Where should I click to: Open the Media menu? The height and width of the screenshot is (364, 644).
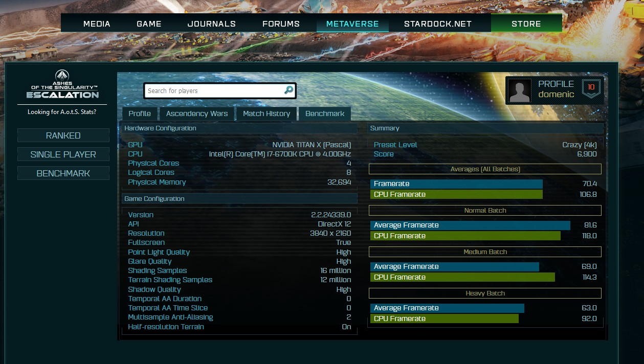tap(97, 24)
